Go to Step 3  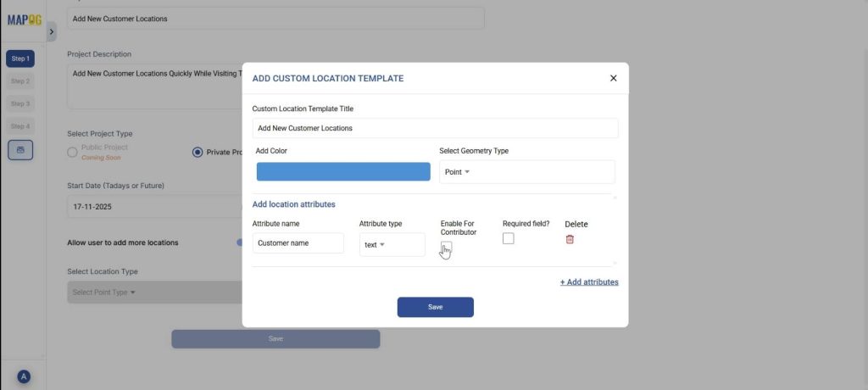pos(20,103)
